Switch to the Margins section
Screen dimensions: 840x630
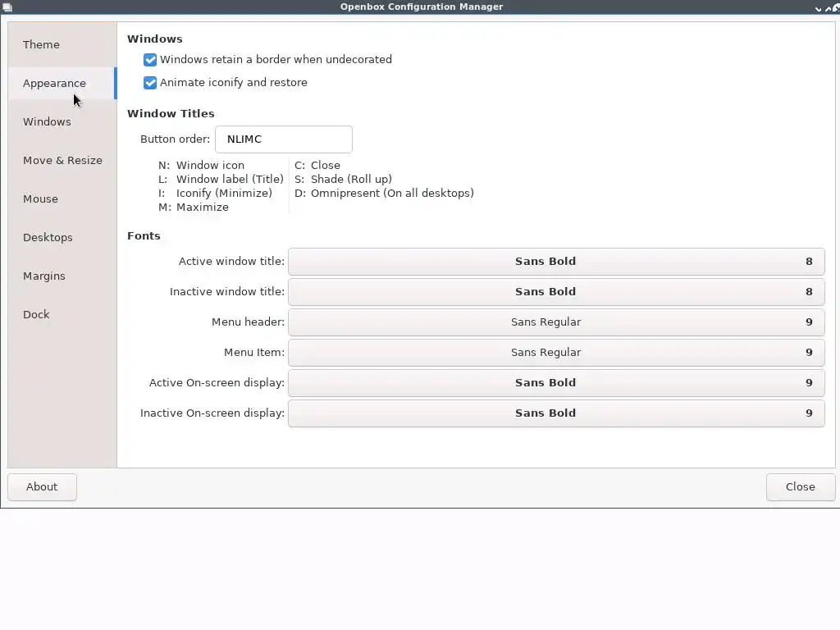[62, 276]
